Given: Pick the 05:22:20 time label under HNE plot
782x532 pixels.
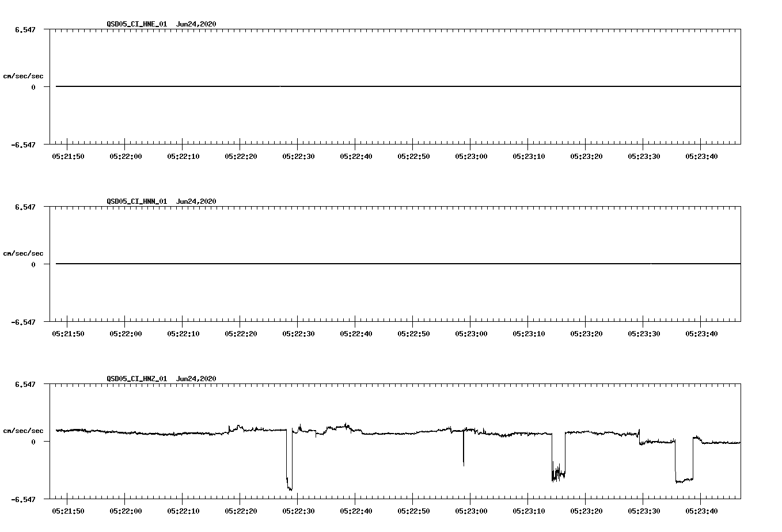Looking at the screenshot, I should pos(241,156).
